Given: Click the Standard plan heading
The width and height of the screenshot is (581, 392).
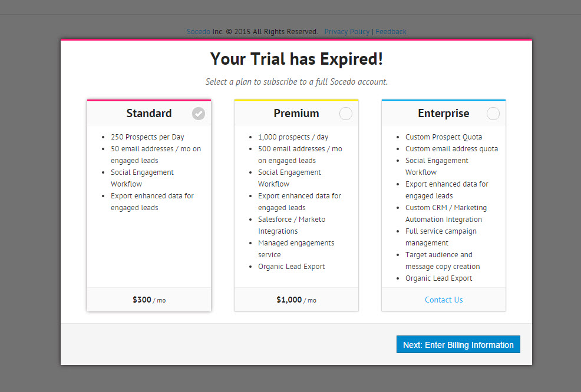Looking at the screenshot, I should (x=149, y=114).
